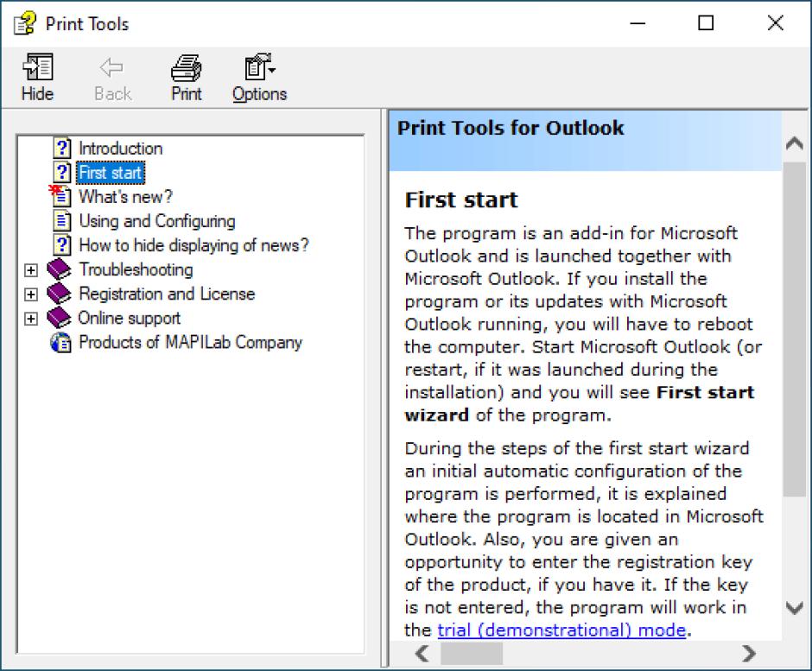Click the horizontal scrollbar right arrow

point(748,654)
